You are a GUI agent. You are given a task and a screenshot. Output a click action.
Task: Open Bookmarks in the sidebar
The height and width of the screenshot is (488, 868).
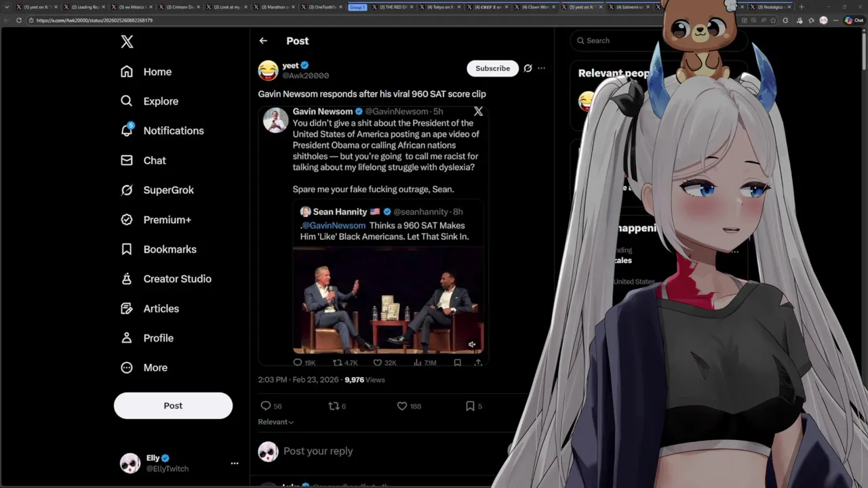click(x=158, y=249)
